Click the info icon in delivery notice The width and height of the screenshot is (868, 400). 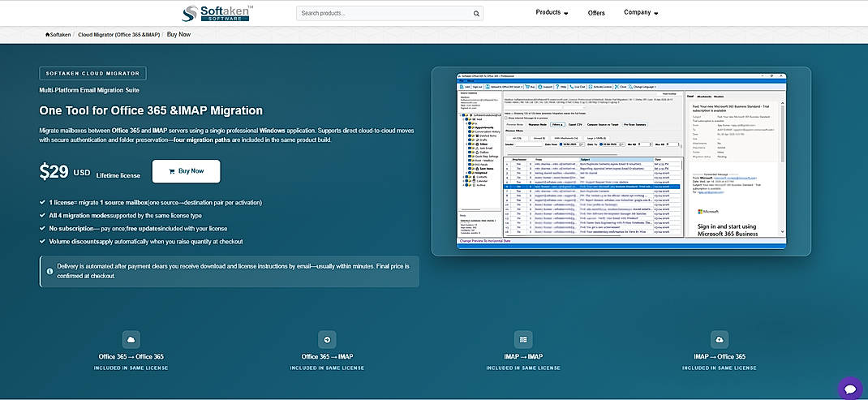49,271
